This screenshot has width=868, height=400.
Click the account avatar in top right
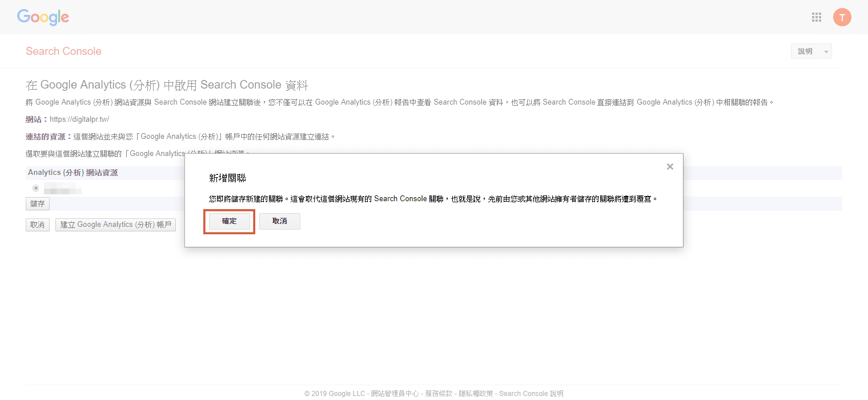coord(842,17)
